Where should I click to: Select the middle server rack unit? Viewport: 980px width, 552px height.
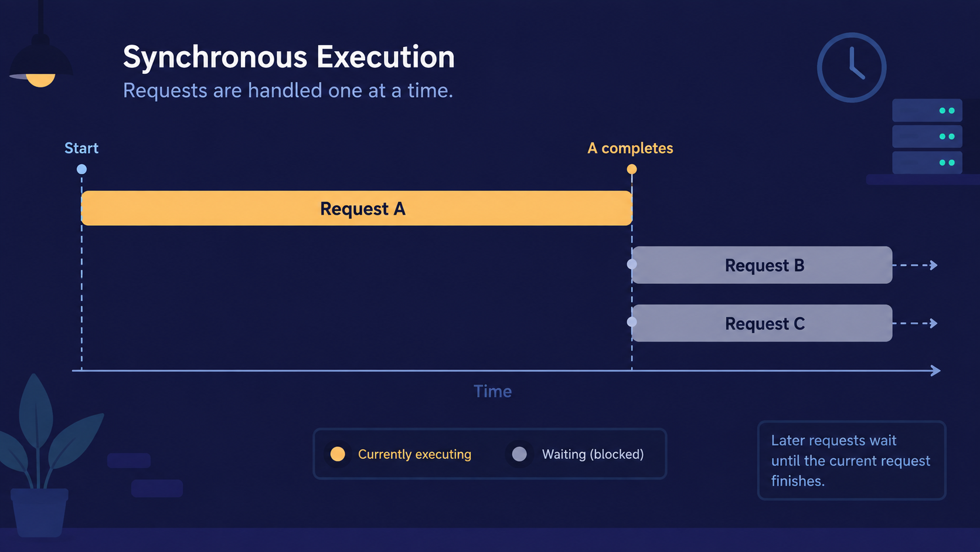tap(927, 137)
